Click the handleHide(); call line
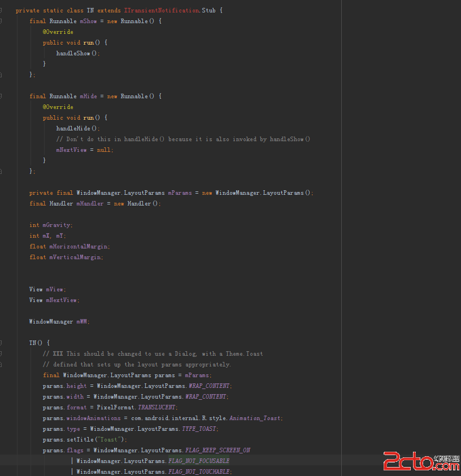This screenshot has width=461, height=476. click(78, 128)
